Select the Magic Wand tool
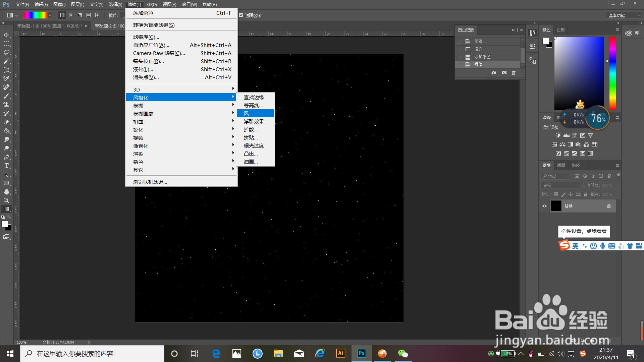Screen dimensions: 644x362 point(6,61)
